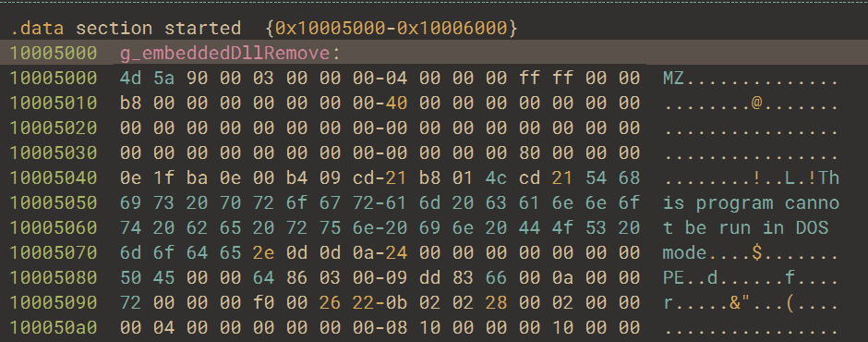
Task: Select the 54 byte in row 10005040
Action: coord(597,177)
